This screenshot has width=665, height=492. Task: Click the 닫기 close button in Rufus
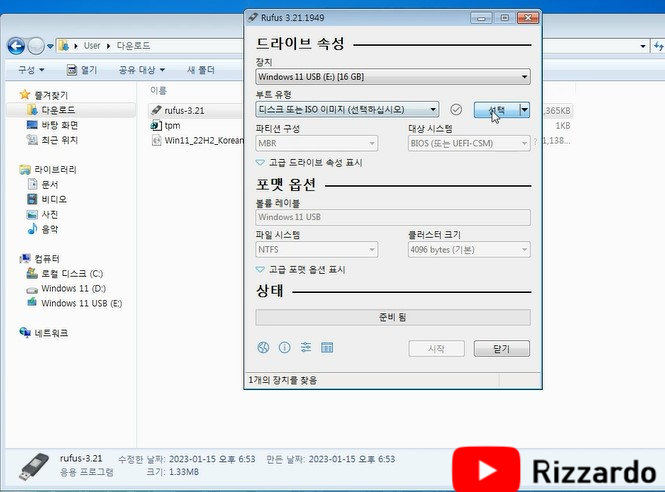point(502,349)
